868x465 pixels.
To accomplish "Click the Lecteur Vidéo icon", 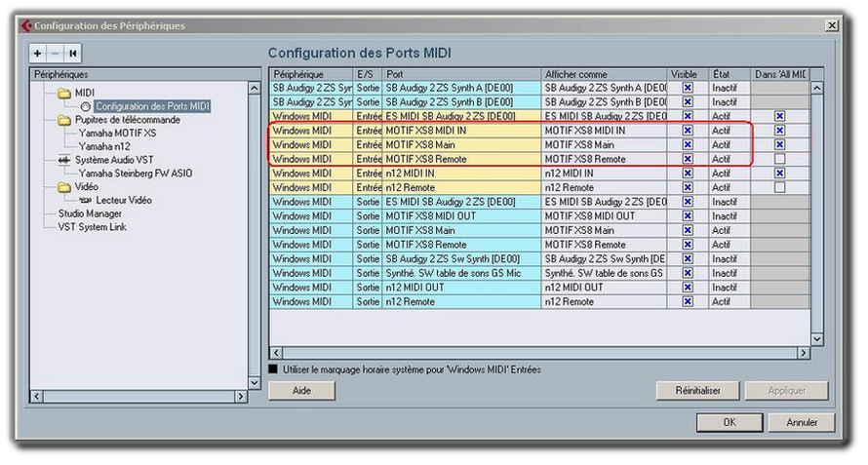I will [86, 200].
